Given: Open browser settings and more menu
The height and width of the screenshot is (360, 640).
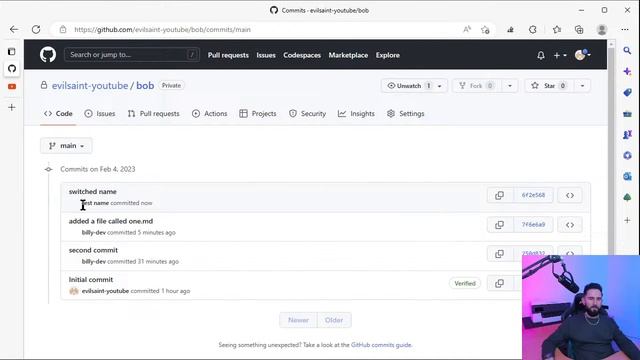Looking at the screenshot, I should [x=625, y=29].
